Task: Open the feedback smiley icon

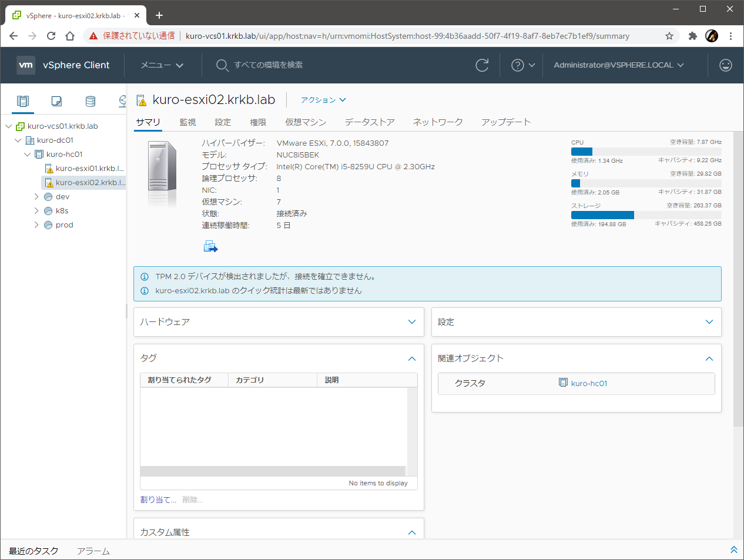Action: [725, 65]
